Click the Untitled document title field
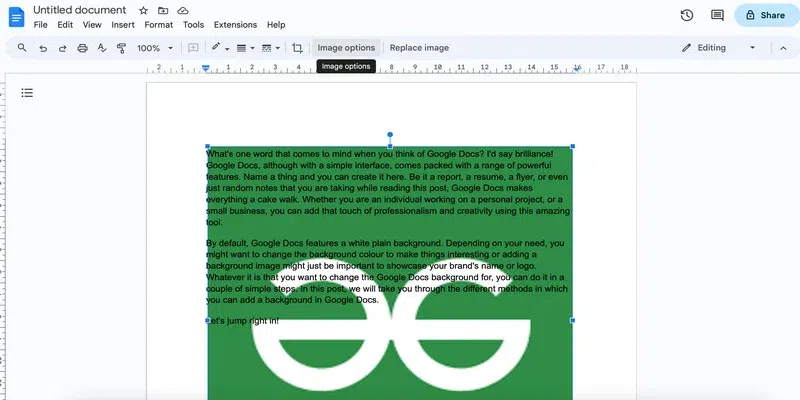The width and height of the screenshot is (800, 400). [80, 10]
